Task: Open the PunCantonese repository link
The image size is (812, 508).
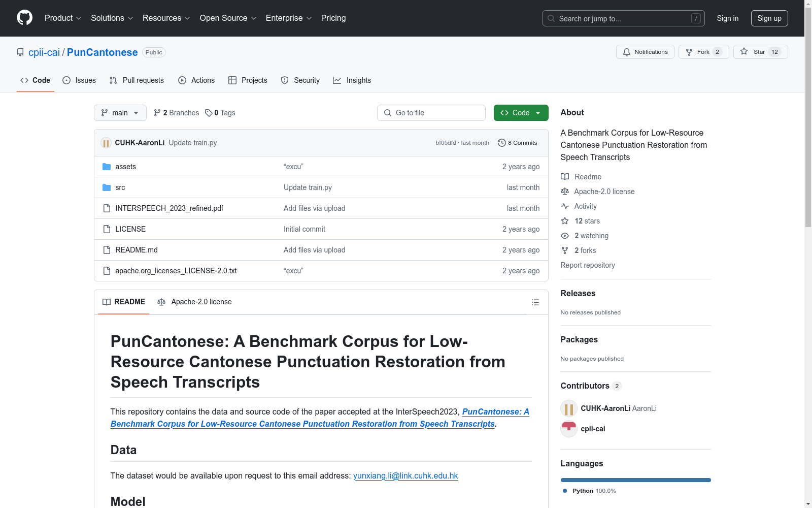Action: [103, 52]
